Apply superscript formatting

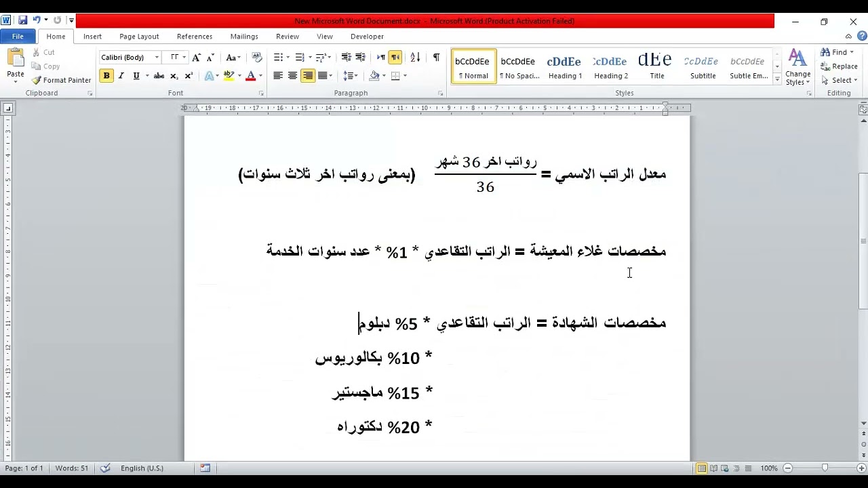tap(189, 76)
